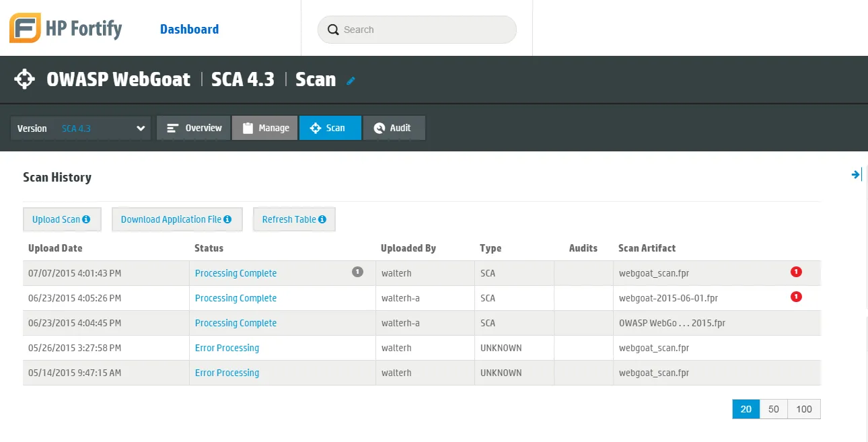The width and height of the screenshot is (868, 442).
Task: Collapse side panel with arrow icon
Action: (857, 175)
